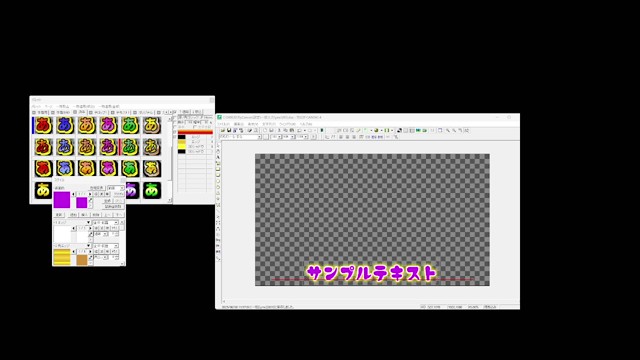Click the first magnifier icon in the toolbar

[448, 130]
